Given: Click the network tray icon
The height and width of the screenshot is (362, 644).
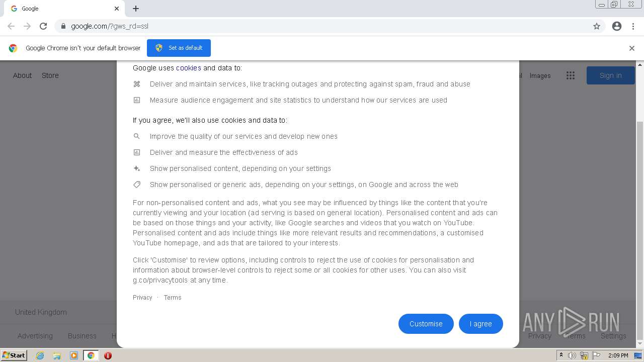Looking at the screenshot, I should pyautogui.click(x=584, y=355).
